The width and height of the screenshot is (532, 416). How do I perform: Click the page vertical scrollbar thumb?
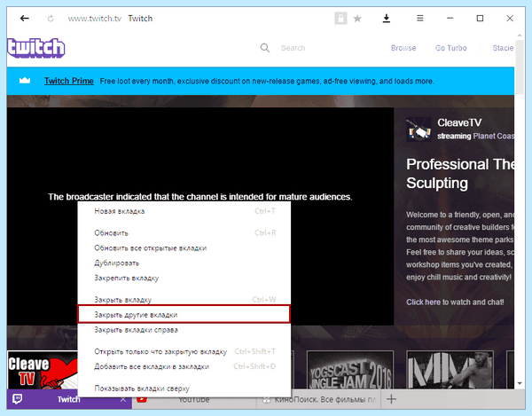pos(520,68)
